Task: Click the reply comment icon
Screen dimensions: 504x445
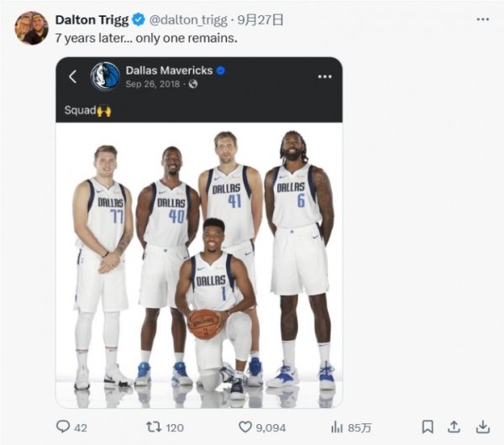Action: [x=63, y=427]
